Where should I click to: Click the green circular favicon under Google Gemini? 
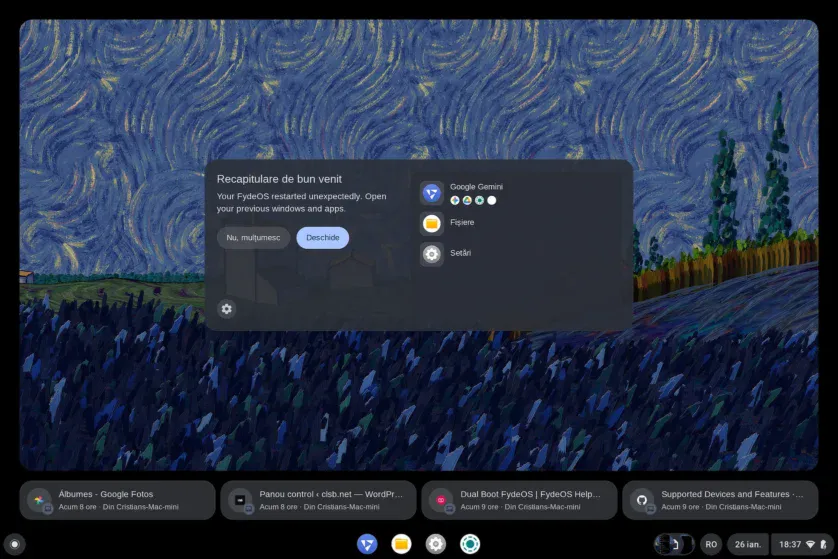479,200
